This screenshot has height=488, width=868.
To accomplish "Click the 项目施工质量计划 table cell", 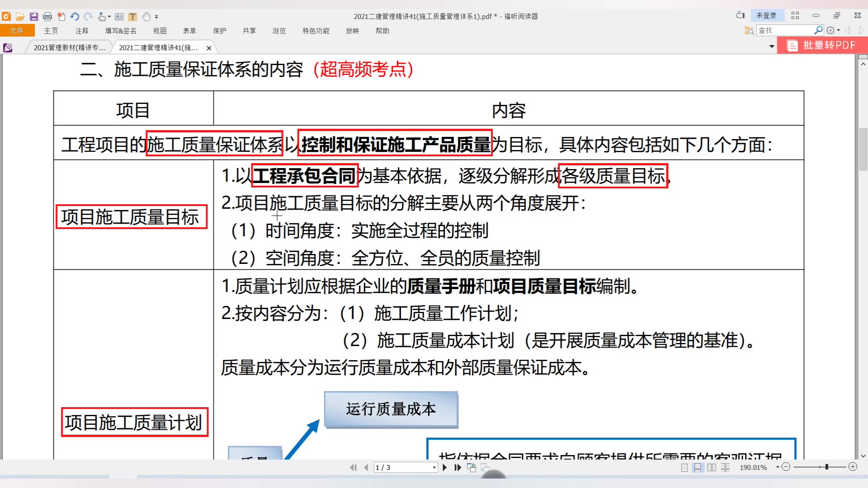I will (133, 364).
